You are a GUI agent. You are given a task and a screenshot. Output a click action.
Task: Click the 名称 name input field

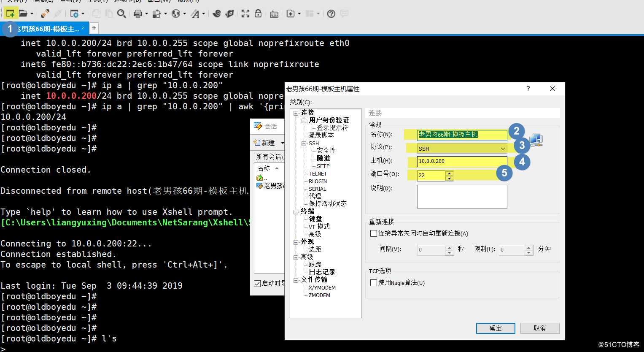click(462, 135)
